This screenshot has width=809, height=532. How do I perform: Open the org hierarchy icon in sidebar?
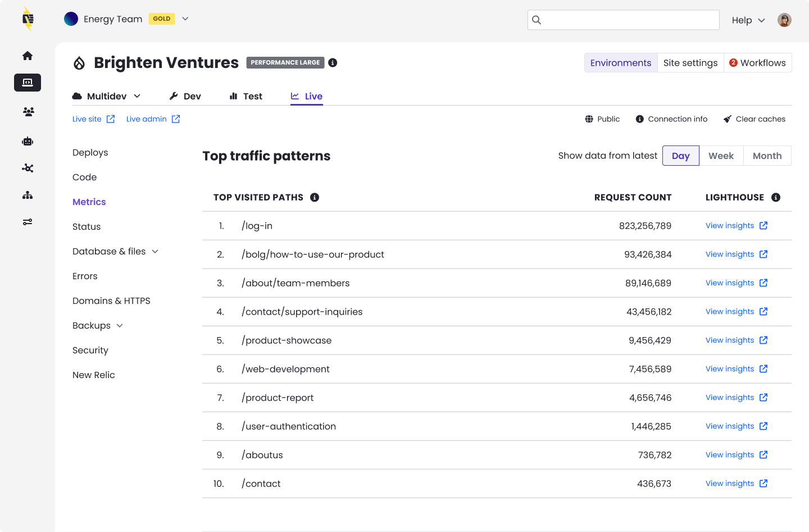28,195
